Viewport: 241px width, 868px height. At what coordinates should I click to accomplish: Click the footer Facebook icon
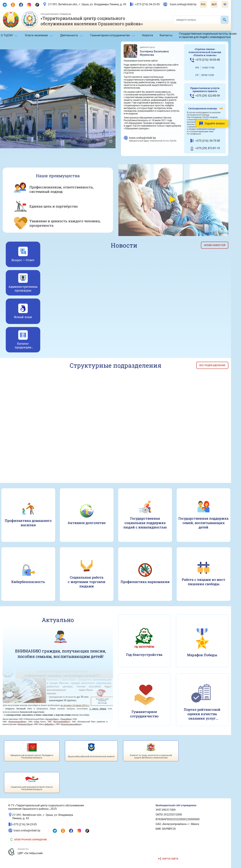[x=71, y=831]
